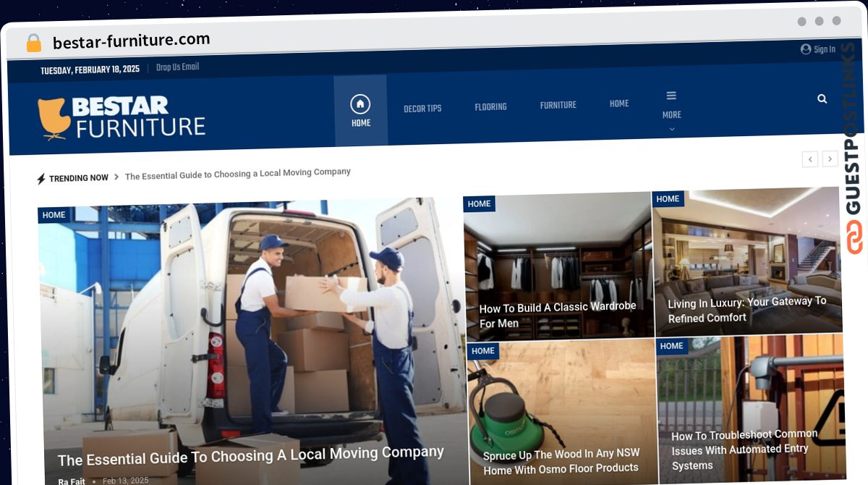Image resolution: width=868 pixels, height=485 pixels.
Task: Click the Tuesday, February 18, 2025 date text
Action: 90,70
